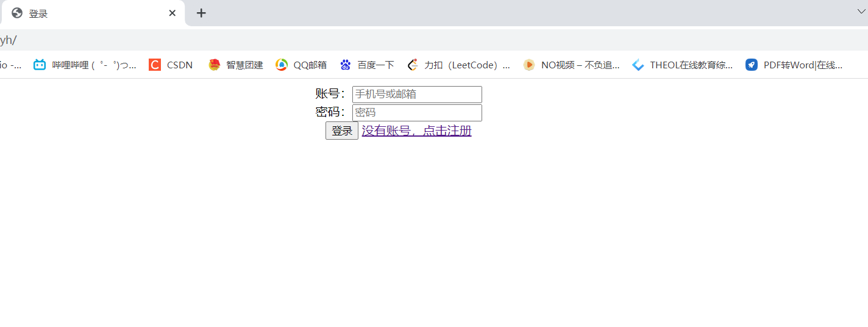Viewport: 868px width, 327px height.
Task: Select the 登录 browser tab
Action: point(91,13)
